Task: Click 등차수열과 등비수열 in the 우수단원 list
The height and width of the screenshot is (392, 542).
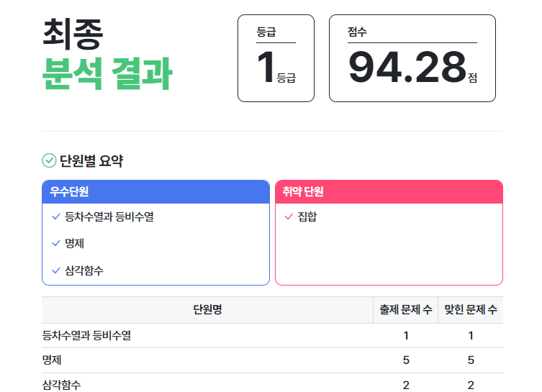Action: click(x=109, y=216)
